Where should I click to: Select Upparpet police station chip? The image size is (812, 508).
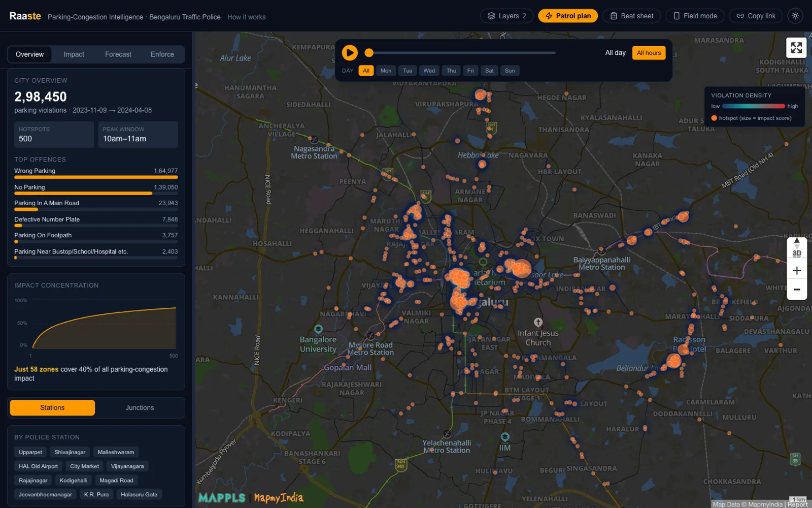pos(30,452)
